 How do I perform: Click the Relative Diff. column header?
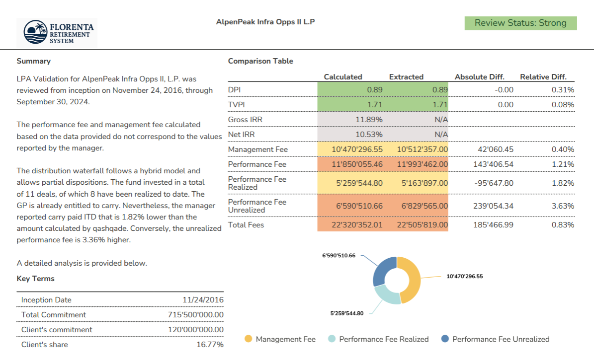pyautogui.click(x=543, y=77)
